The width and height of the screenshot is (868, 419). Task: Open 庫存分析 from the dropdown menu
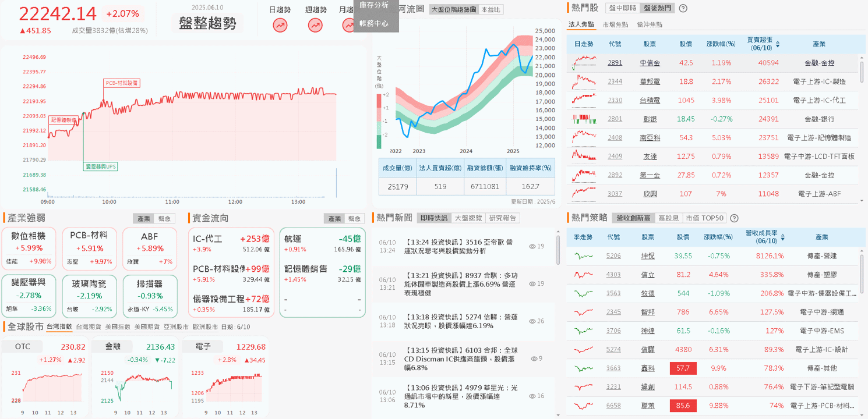(x=374, y=5)
